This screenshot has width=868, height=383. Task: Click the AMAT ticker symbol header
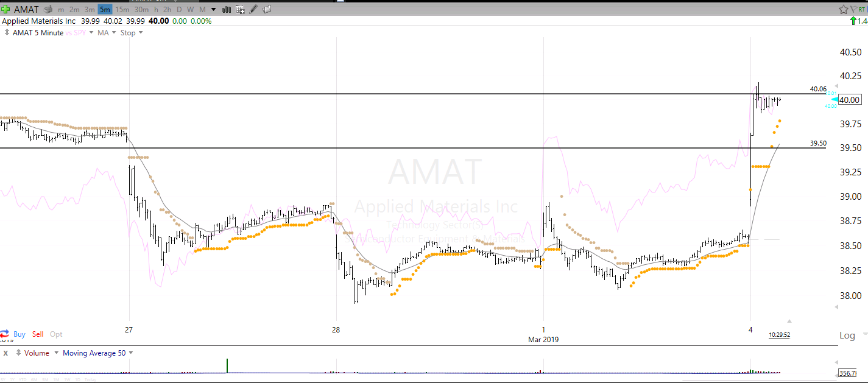click(26, 10)
